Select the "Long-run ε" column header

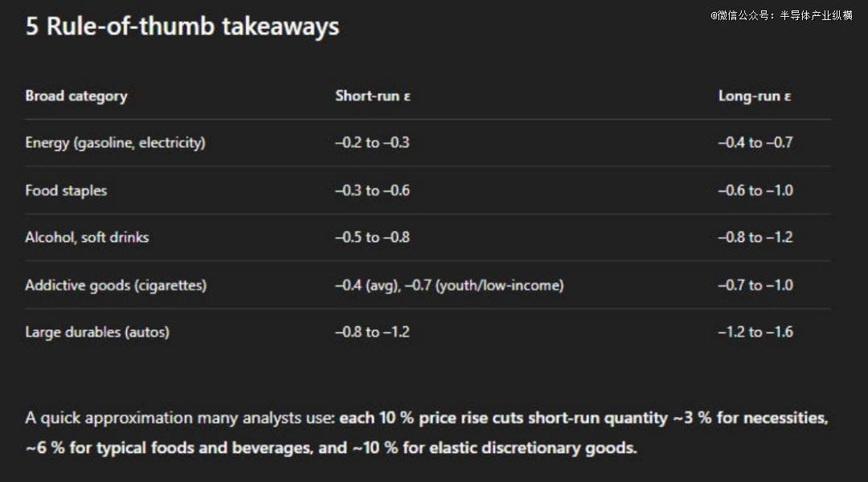pyautogui.click(x=755, y=96)
